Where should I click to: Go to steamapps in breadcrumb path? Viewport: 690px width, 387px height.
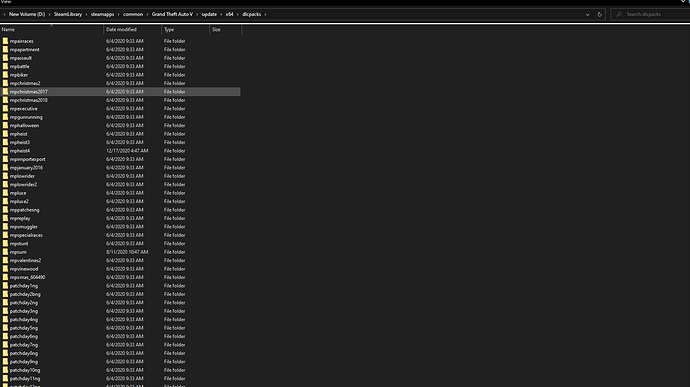103,15
